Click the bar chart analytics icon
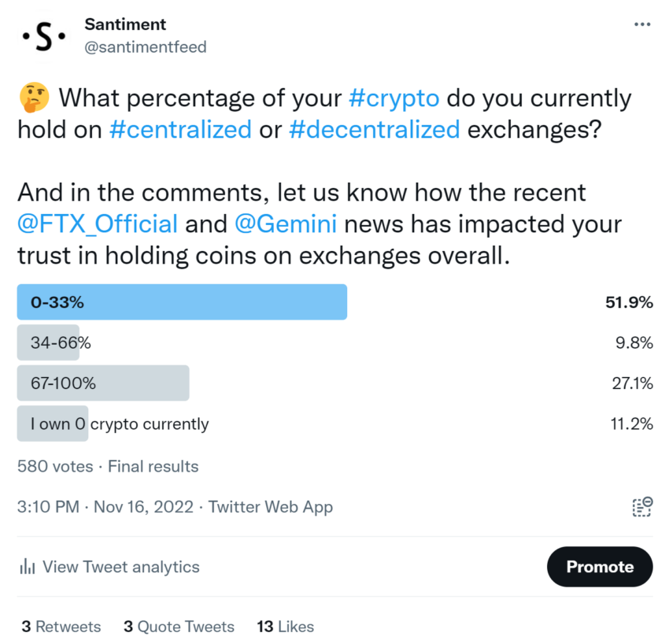This screenshot has width=669, height=644. (x=28, y=567)
